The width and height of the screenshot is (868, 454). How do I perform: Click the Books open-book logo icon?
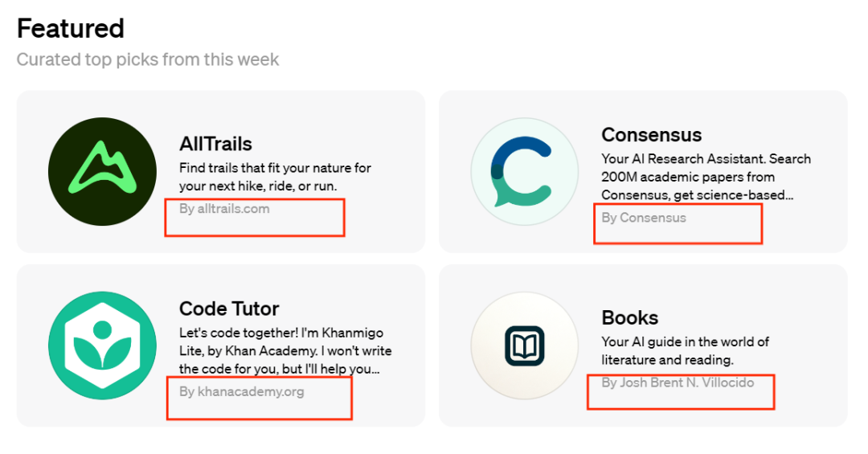pyautogui.click(x=524, y=346)
